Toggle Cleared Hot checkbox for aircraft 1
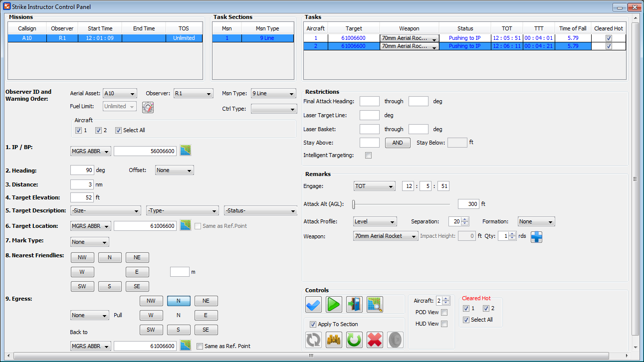This screenshot has height=362, width=644. 466,308
